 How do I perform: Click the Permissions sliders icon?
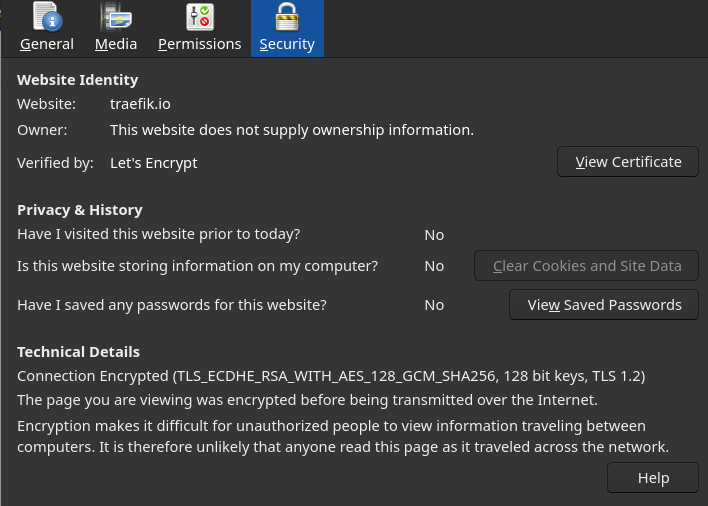(200, 17)
